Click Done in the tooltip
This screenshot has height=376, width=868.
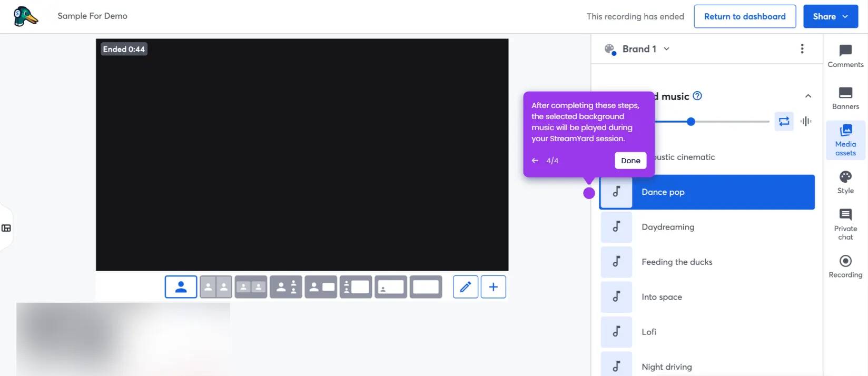[630, 161]
